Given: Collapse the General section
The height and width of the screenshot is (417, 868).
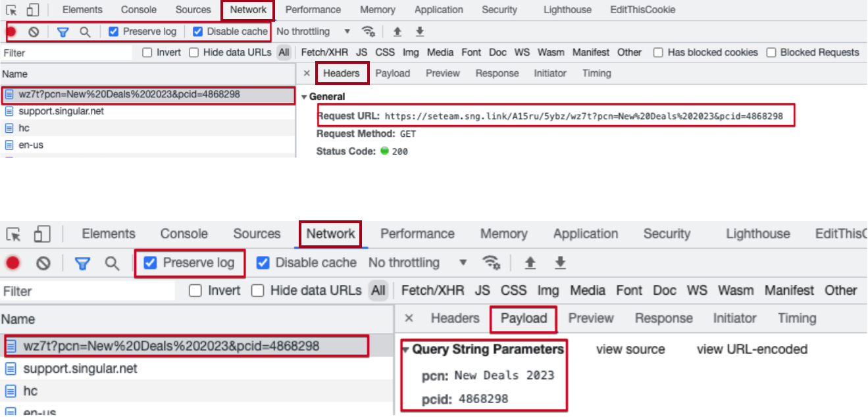Looking at the screenshot, I should (304, 97).
